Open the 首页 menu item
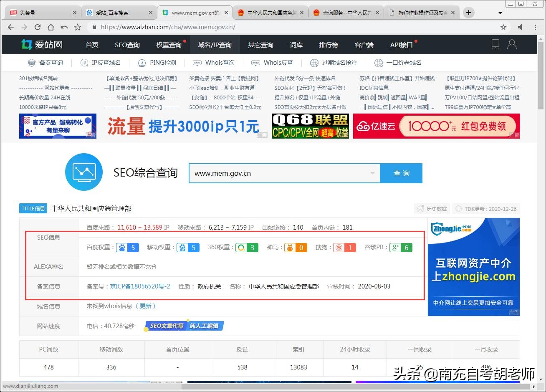This screenshot has height=392, width=546. 92,45
